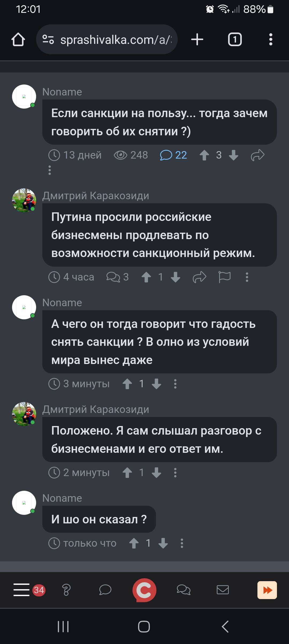289x644 pixels.
Task: Open more options for the 3 минуты comment
Action: (175, 384)
